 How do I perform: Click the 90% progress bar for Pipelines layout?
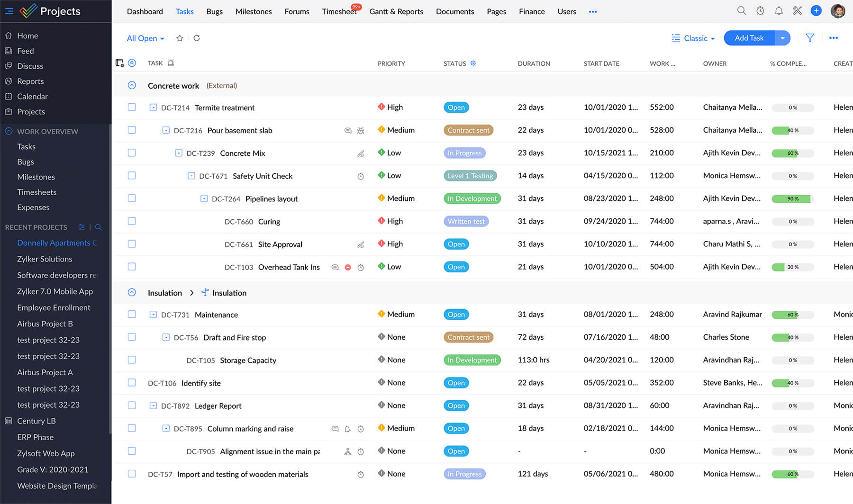[792, 198]
